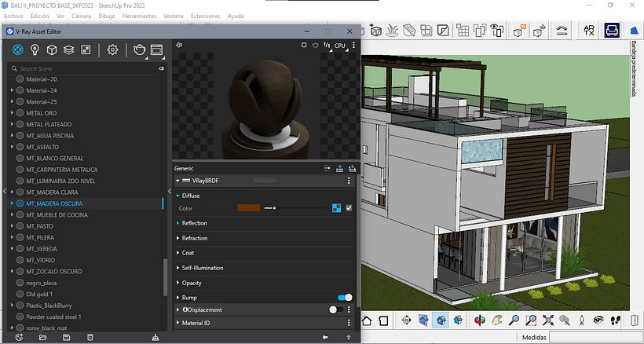Save asset to file with disk icon

coord(66,338)
